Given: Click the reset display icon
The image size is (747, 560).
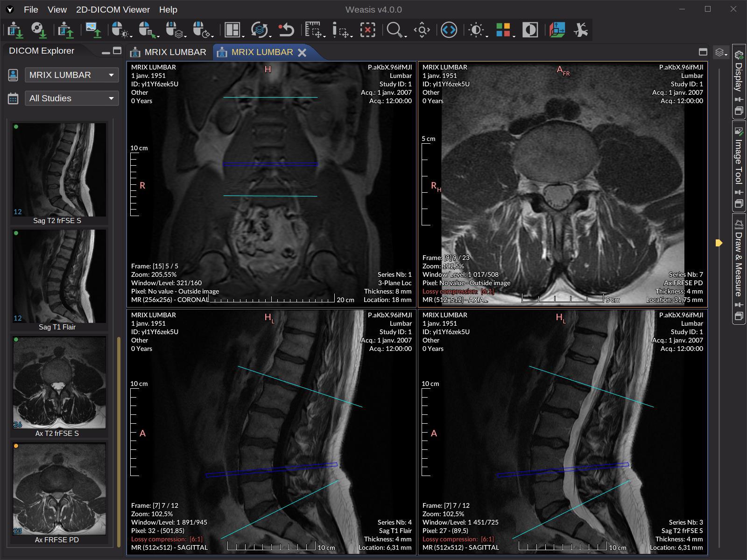Looking at the screenshot, I should pos(286,30).
